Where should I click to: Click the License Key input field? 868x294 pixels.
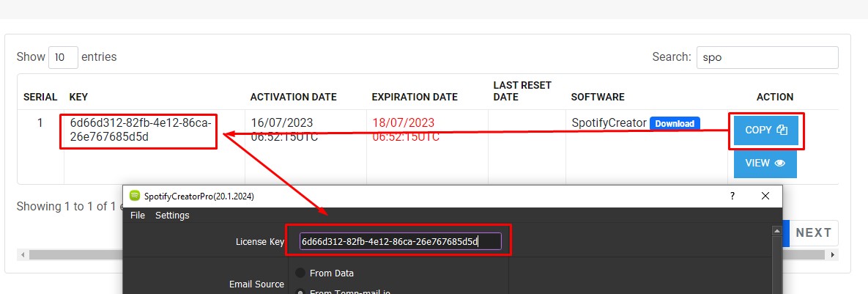pos(400,241)
